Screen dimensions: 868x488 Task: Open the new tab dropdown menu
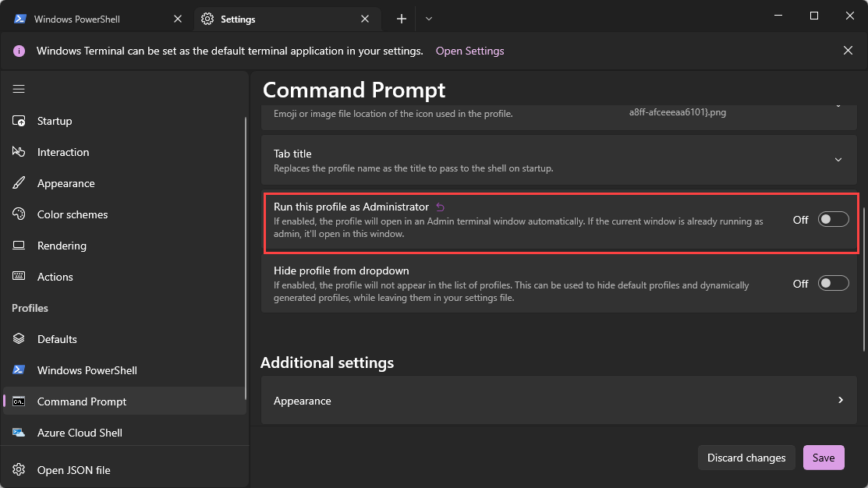pos(428,18)
